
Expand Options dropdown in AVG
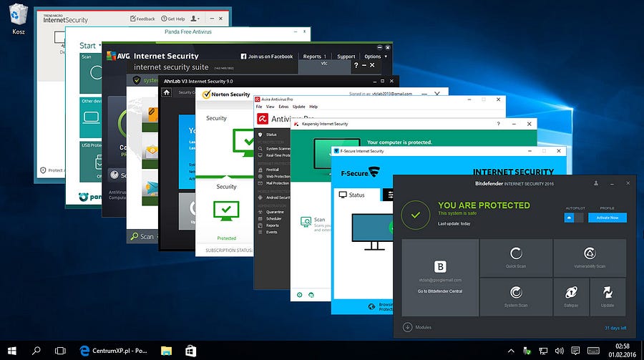376,57
